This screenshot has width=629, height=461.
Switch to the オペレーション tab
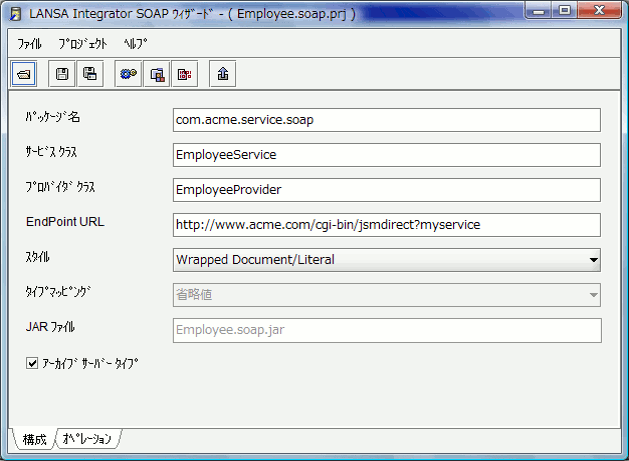87,439
